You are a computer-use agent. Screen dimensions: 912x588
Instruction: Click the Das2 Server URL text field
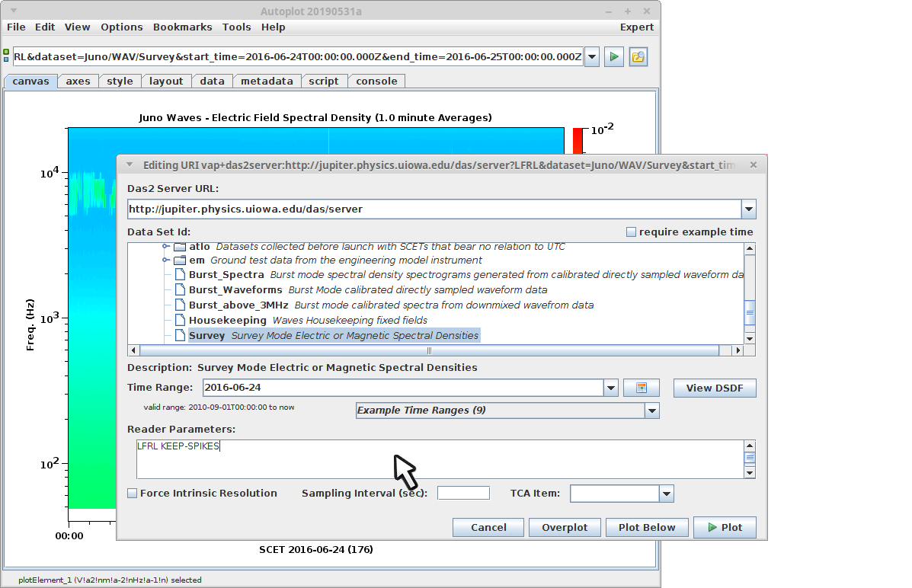pyautogui.click(x=434, y=209)
